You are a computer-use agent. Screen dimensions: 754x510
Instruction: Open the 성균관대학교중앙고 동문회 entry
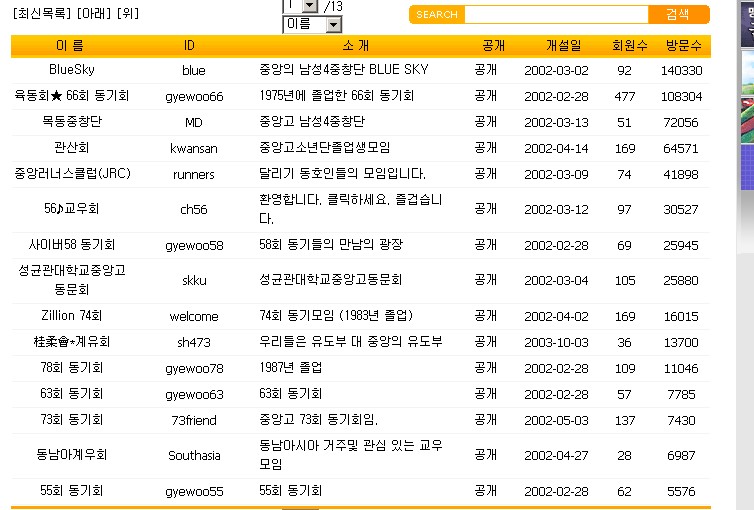tap(70, 280)
